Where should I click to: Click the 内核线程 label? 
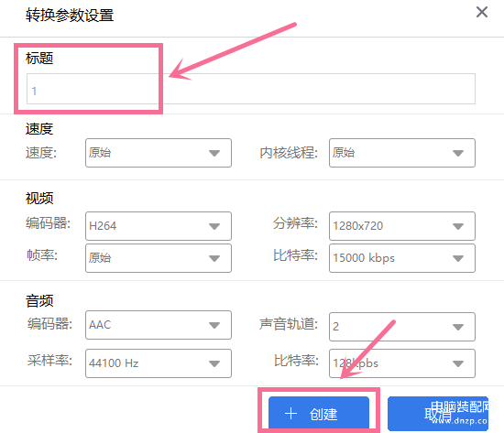click(x=289, y=153)
